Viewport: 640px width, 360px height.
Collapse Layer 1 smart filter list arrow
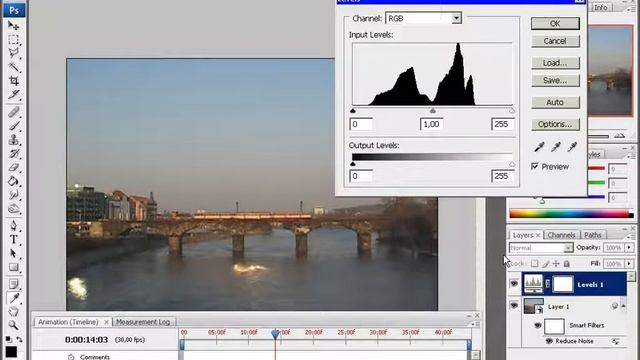[x=623, y=306]
